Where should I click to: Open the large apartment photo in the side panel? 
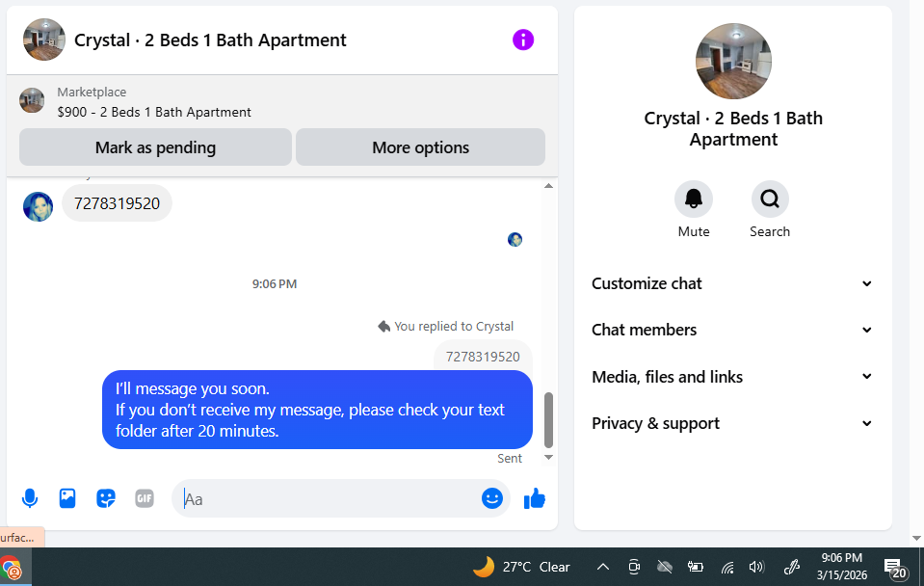click(733, 62)
